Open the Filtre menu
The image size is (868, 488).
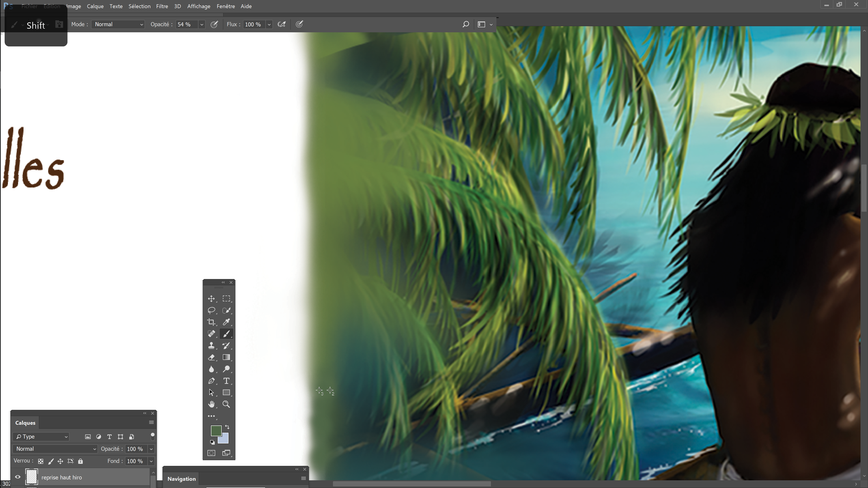tap(162, 6)
